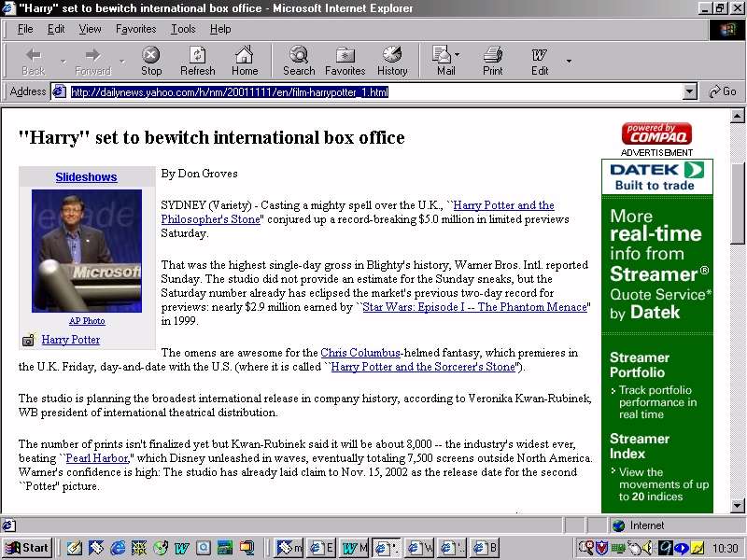Click the taskbar clock showing 10:30
The width and height of the screenshot is (747, 560).
[x=726, y=549]
